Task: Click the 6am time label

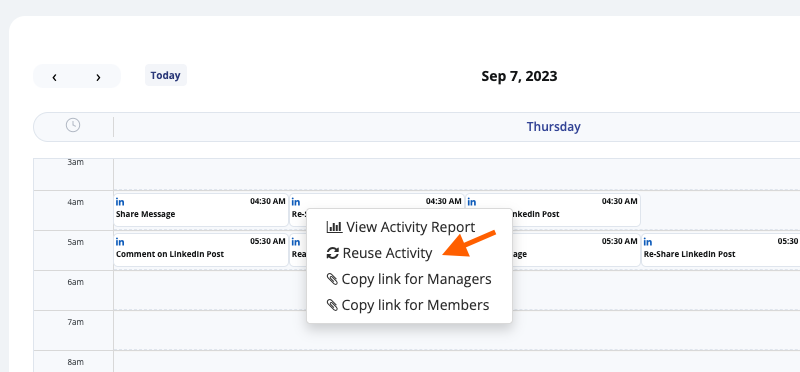Action: pos(76,282)
